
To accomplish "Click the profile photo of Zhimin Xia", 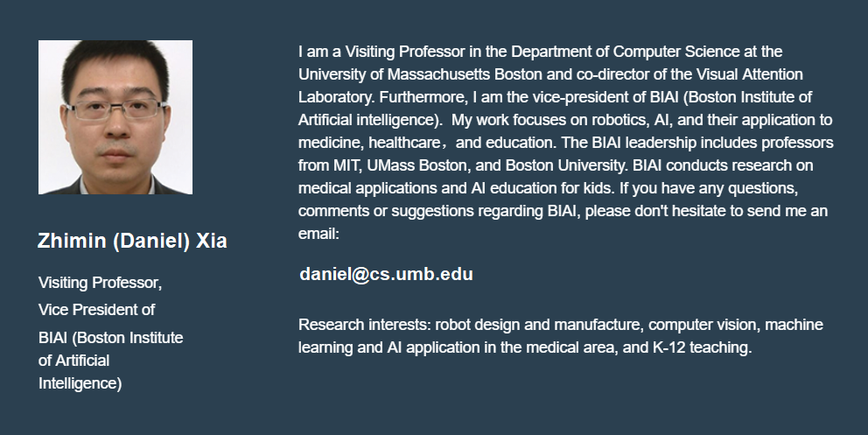I will click(x=115, y=116).
